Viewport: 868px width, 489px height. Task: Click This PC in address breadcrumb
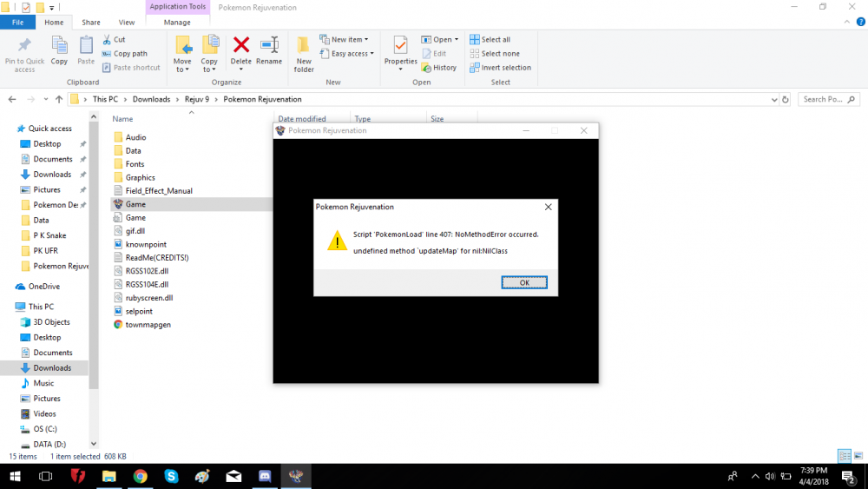pyautogui.click(x=105, y=99)
